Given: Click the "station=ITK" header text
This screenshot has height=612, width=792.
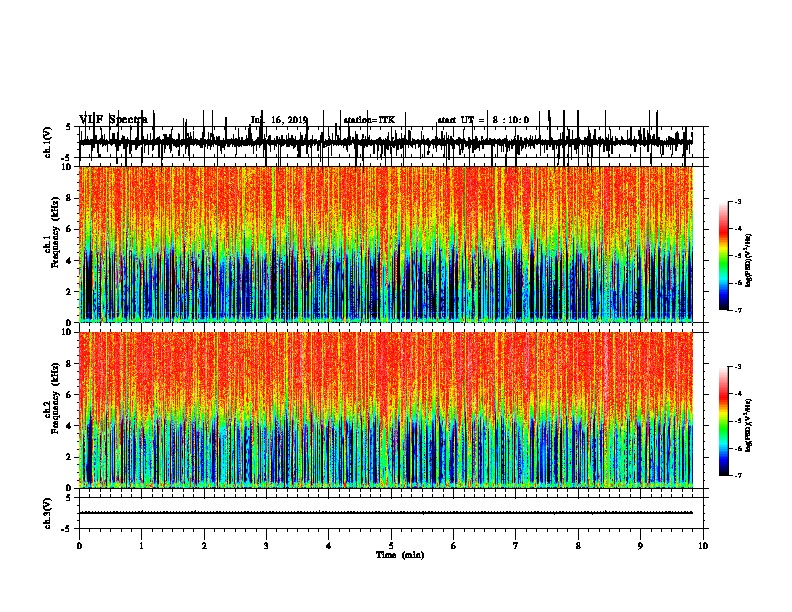Looking at the screenshot, I should point(369,120).
